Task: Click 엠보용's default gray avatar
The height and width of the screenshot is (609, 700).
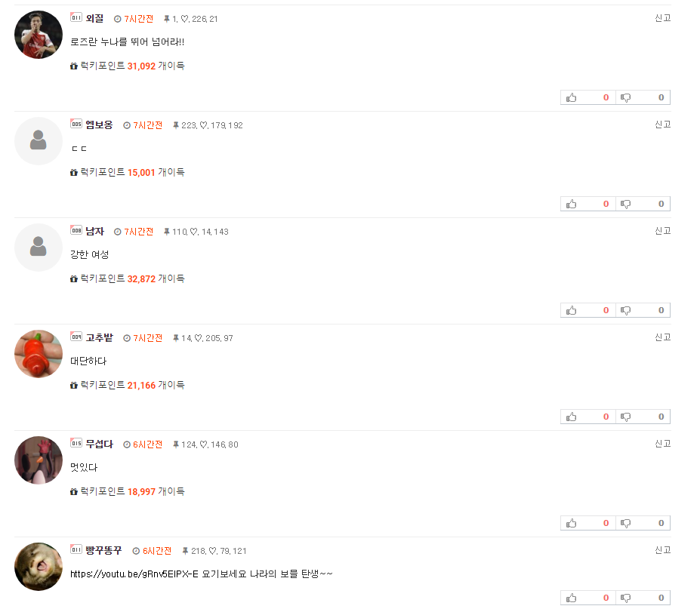Action: pyautogui.click(x=39, y=141)
